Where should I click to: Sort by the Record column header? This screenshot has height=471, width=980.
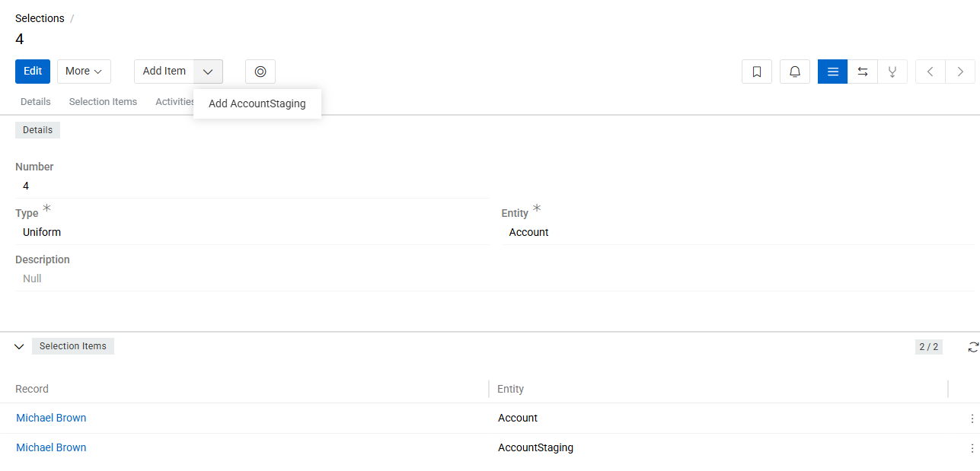click(x=32, y=389)
